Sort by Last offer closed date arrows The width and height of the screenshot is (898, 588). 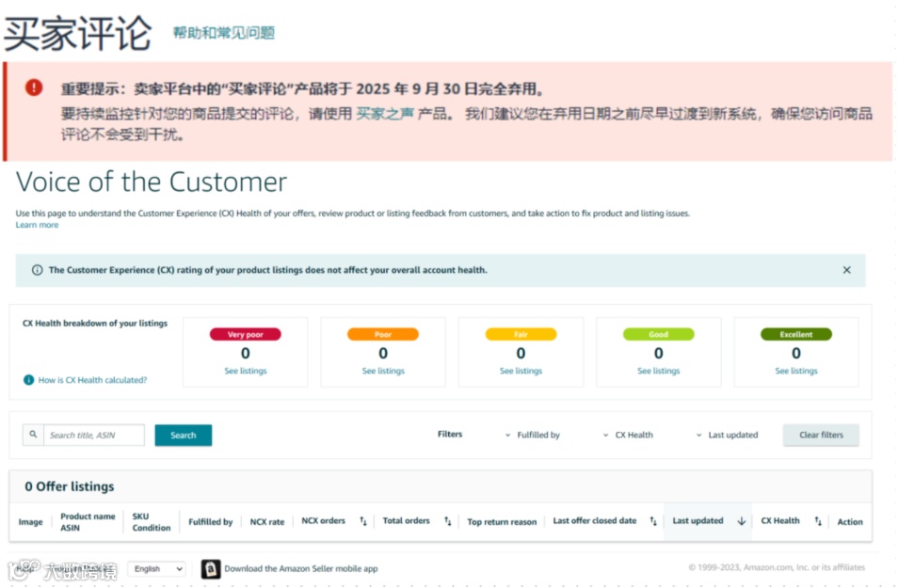[653, 521]
